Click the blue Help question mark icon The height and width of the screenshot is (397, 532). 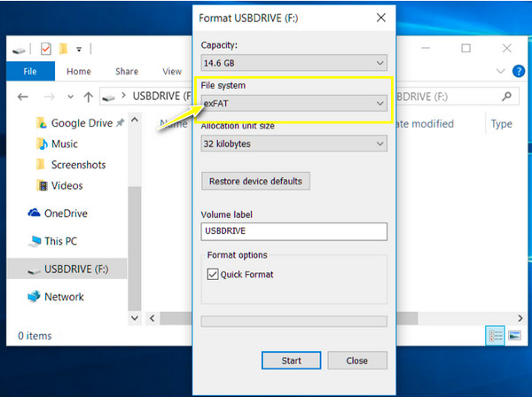pos(519,71)
